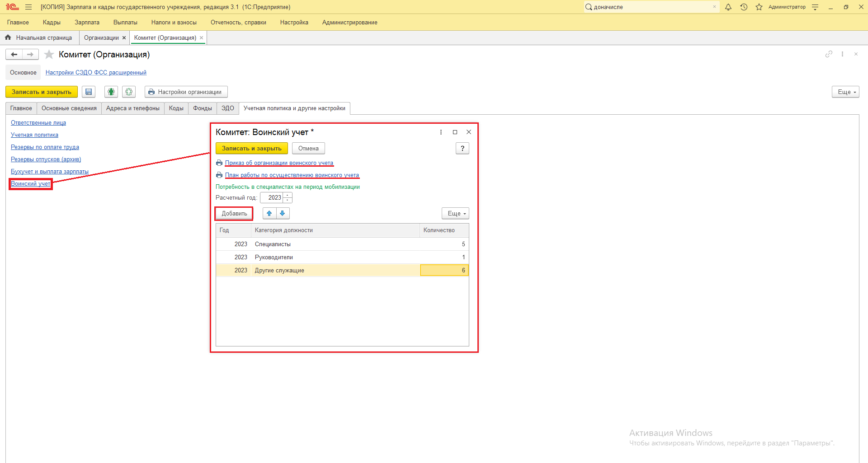Open the Выплаты menu
Screen dimensions: 868x463
pyautogui.click(x=125, y=23)
